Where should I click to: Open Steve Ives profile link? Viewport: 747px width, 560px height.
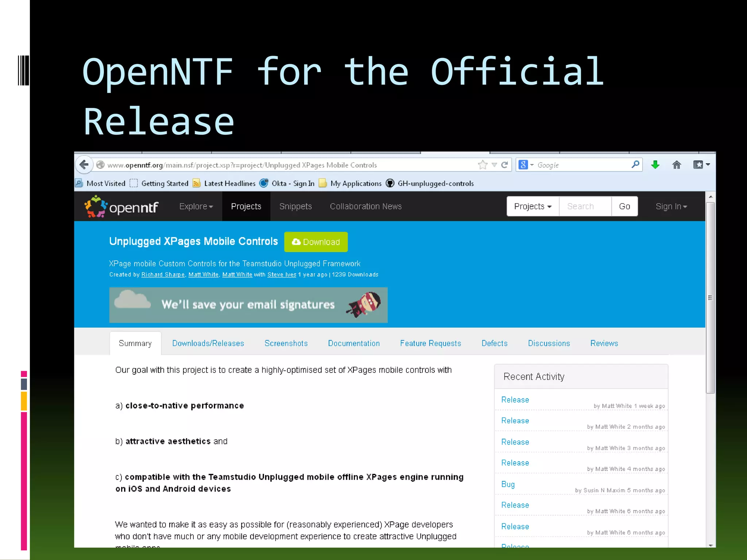282,275
